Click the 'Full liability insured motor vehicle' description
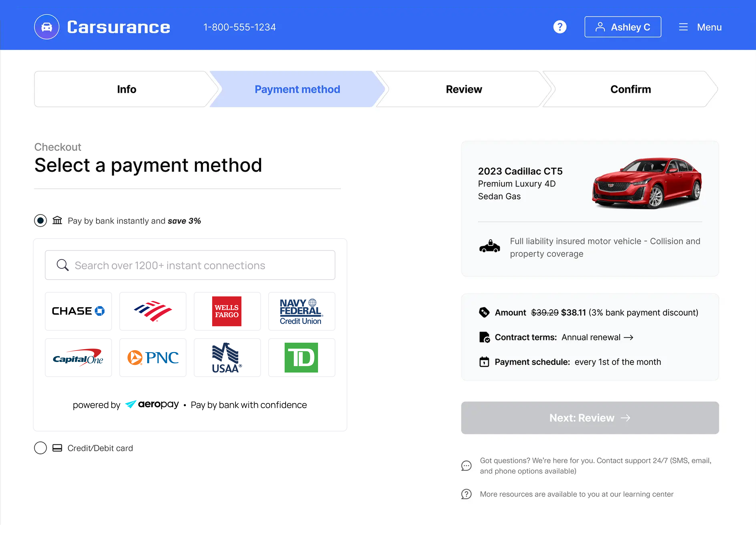This screenshot has width=756, height=545. click(605, 247)
